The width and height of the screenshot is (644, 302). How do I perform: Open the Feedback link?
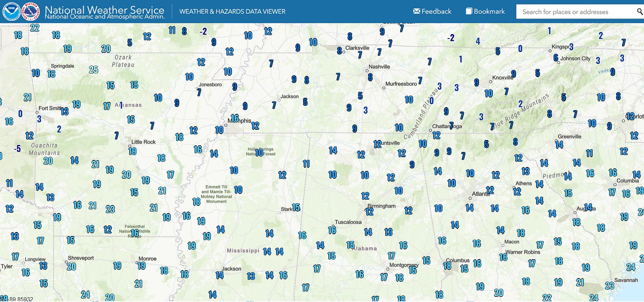coord(432,12)
